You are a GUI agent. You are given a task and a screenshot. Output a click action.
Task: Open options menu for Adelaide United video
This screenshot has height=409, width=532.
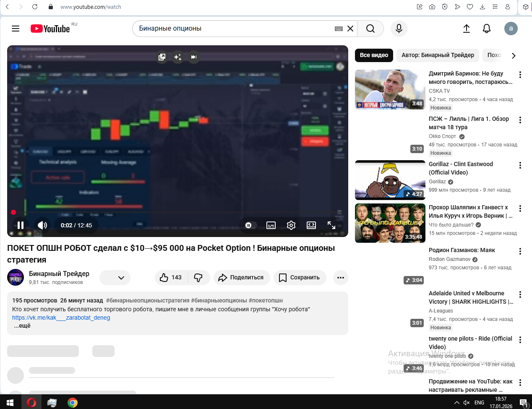520,294
